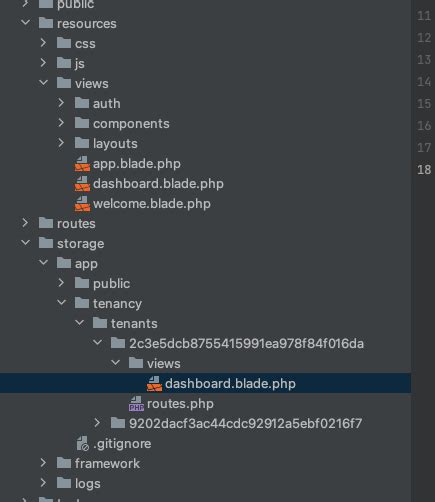435x502 pixels.
Task: Expand the auth folder chevron
Action: coord(61,103)
